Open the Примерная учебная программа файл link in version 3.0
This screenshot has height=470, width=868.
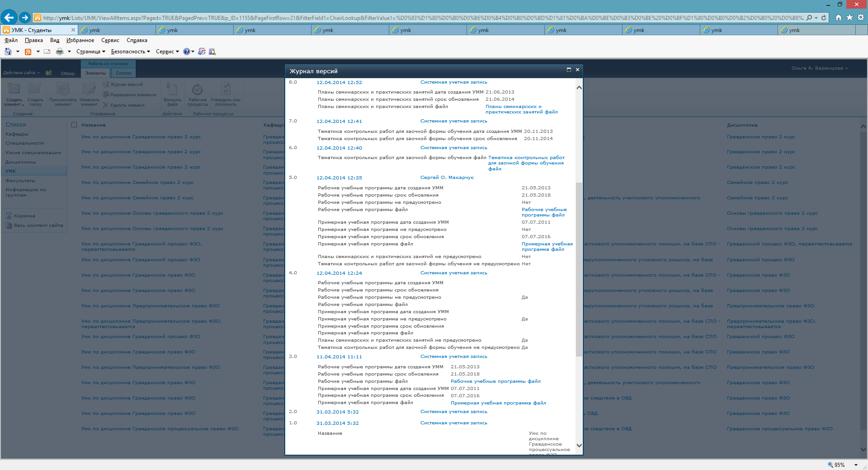pyautogui.click(x=498, y=403)
